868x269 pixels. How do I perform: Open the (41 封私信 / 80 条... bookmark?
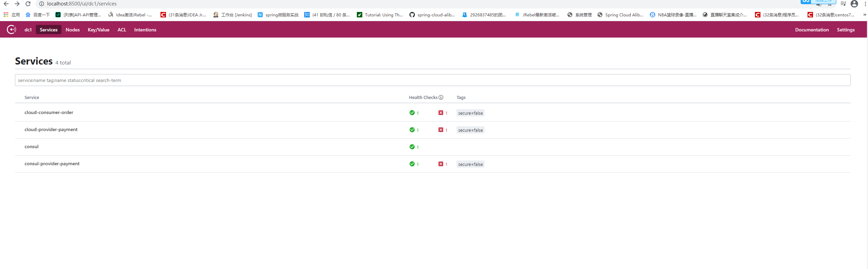point(327,15)
